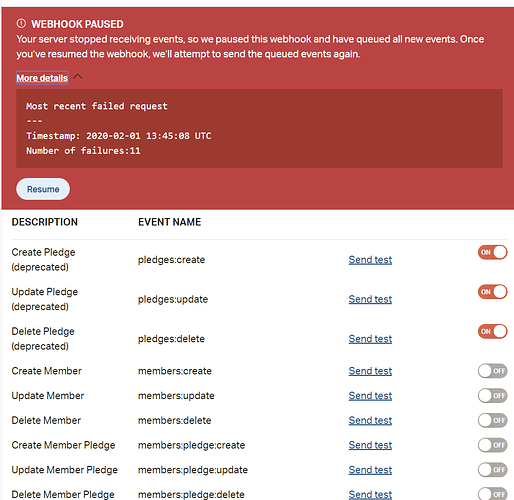Screen dimensions: 514x500
Task: Click the pledges:create event name
Action: pyautogui.click(x=172, y=260)
